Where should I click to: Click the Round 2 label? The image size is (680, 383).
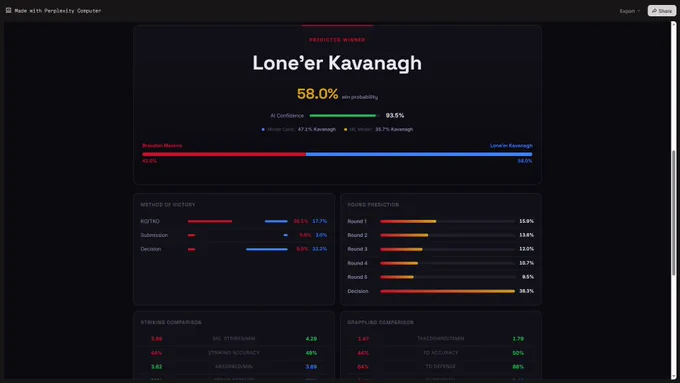point(357,235)
